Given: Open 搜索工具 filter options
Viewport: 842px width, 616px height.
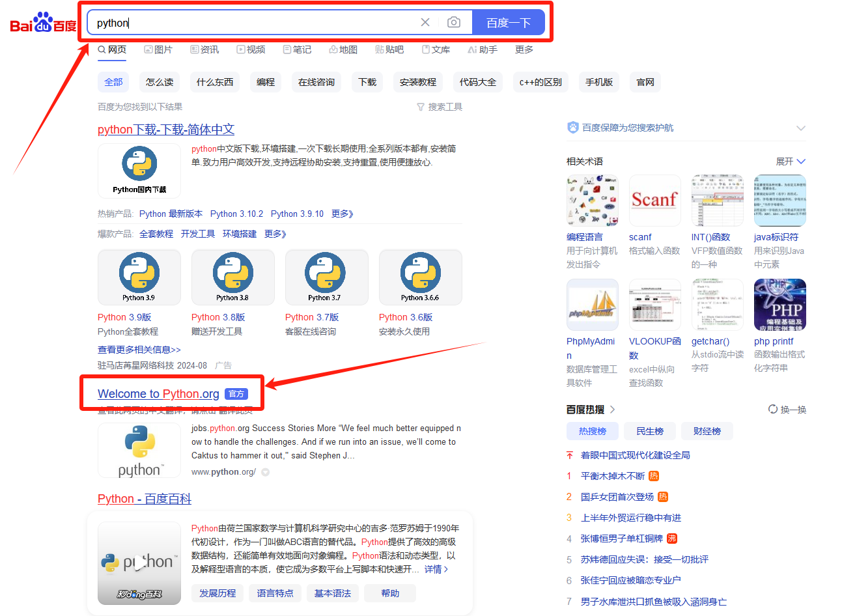Looking at the screenshot, I should point(440,107).
